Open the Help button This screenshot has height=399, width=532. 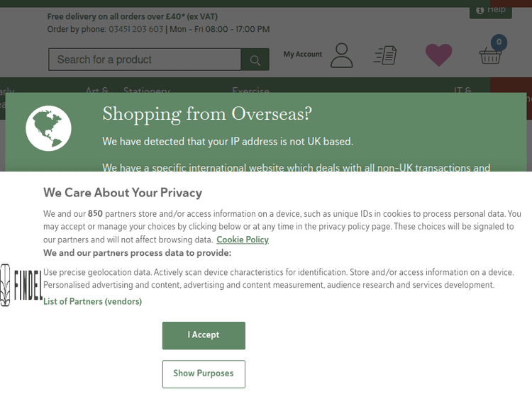[491, 10]
